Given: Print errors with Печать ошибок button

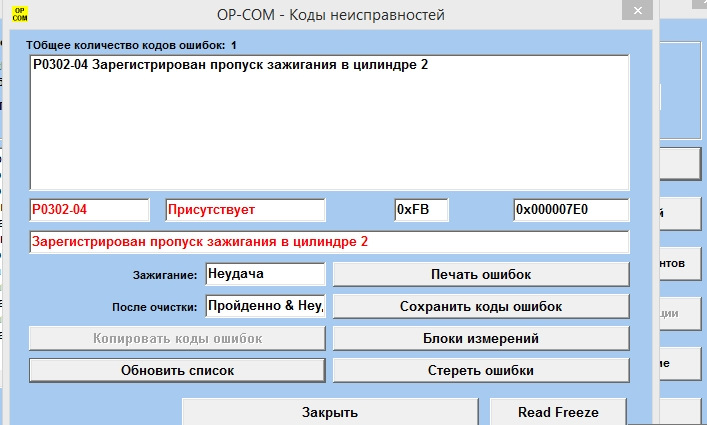Looking at the screenshot, I should pyautogui.click(x=481, y=274).
